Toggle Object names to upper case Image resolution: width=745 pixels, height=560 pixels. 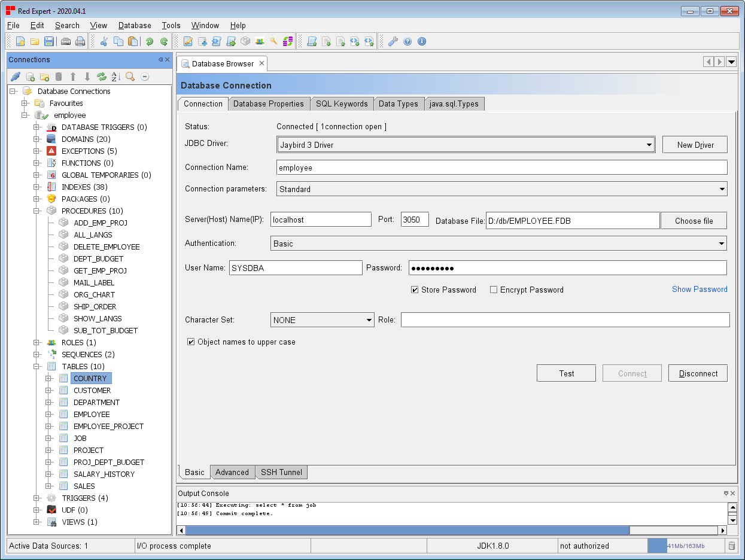pyautogui.click(x=191, y=342)
